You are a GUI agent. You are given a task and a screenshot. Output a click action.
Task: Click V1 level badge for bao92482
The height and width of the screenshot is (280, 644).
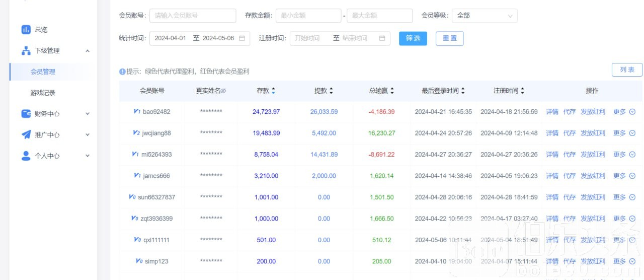pyautogui.click(x=137, y=111)
